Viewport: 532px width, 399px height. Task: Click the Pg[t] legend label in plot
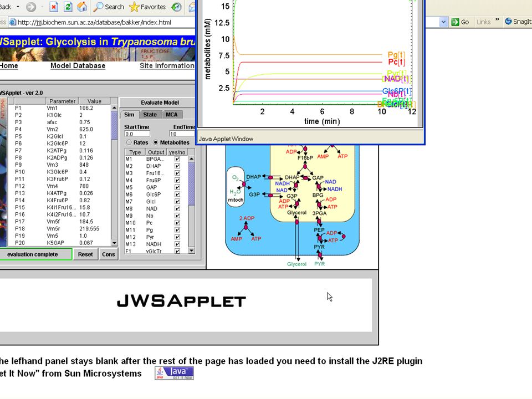point(396,54)
